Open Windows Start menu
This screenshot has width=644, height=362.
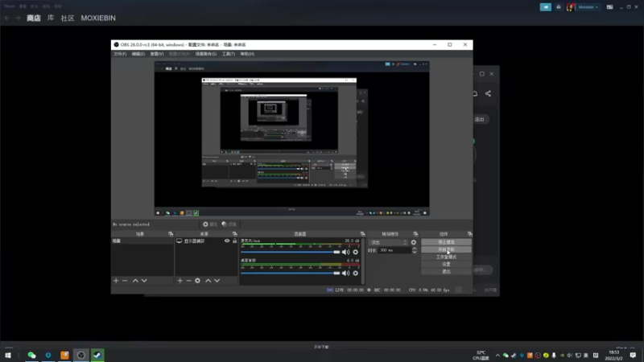click(x=8, y=355)
